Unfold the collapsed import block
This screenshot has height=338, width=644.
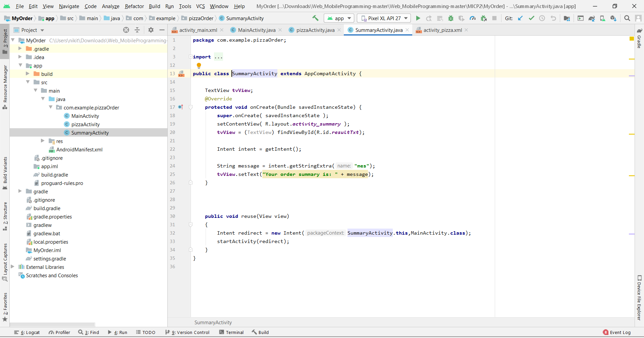click(191, 57)
